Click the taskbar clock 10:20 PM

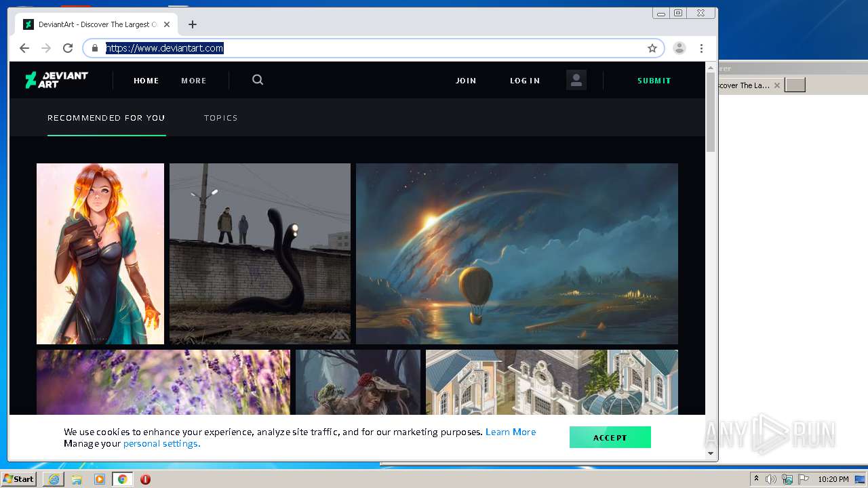pyautogui.click(x=833, y=479)
